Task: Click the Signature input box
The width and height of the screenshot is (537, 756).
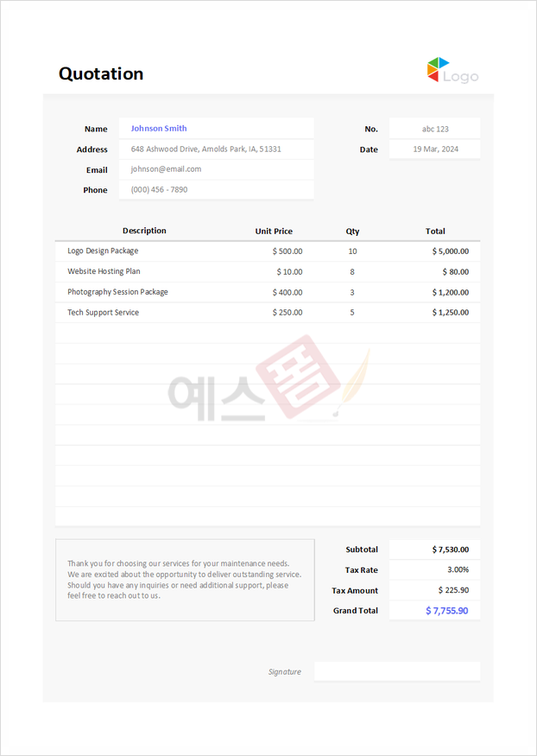Action: tap(397, 671)
